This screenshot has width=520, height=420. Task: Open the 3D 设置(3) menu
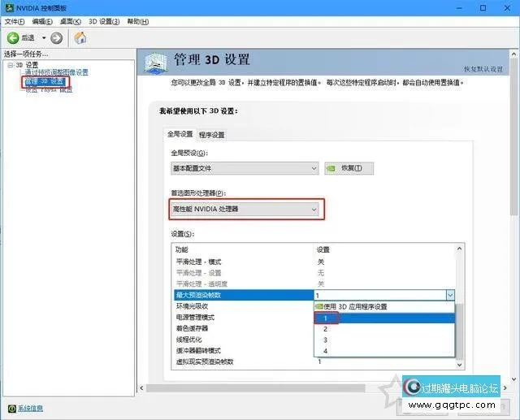(x=104, y=22)
